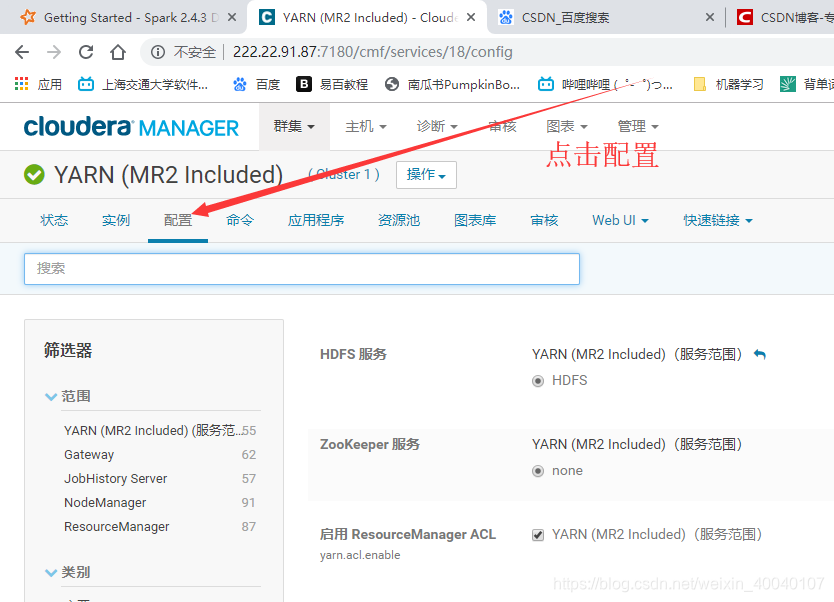
Task: Go to the 图表库 tab
Action: pos(475,220)
